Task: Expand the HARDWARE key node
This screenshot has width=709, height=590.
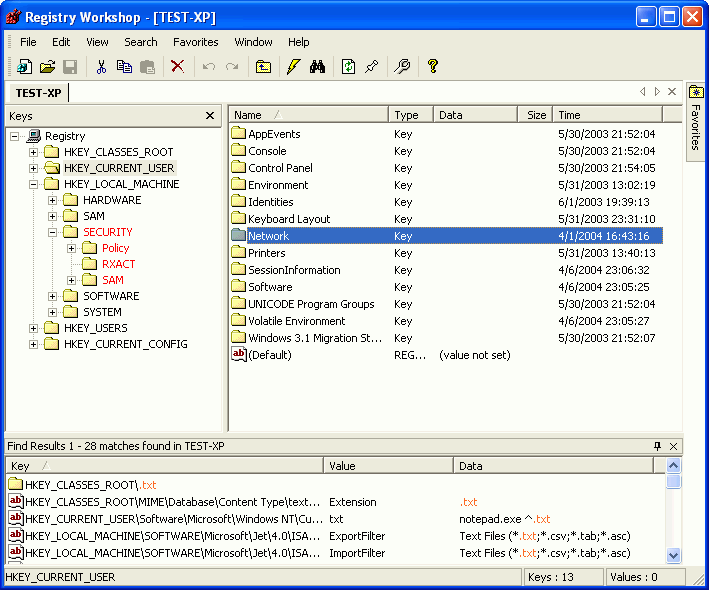Action: (x=52, y=200)
